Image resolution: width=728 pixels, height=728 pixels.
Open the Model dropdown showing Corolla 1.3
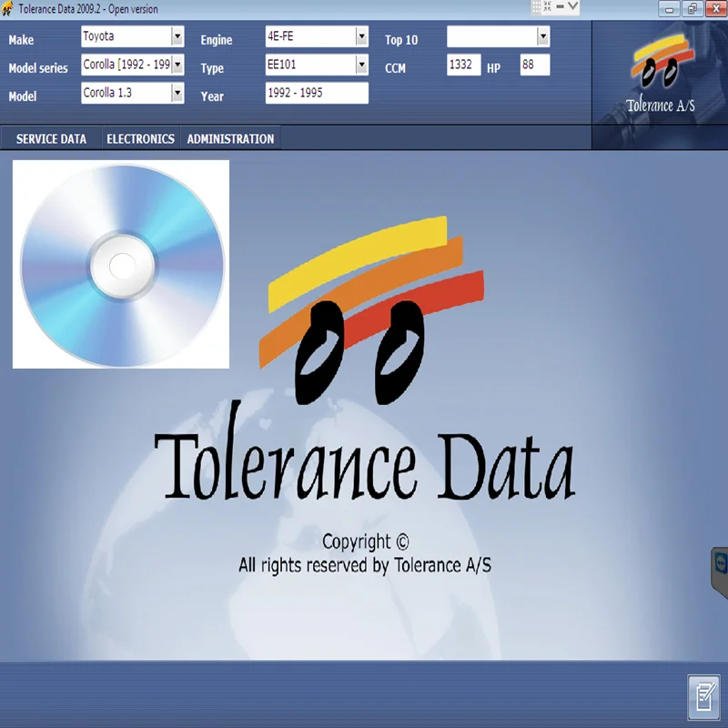(132, 93)
